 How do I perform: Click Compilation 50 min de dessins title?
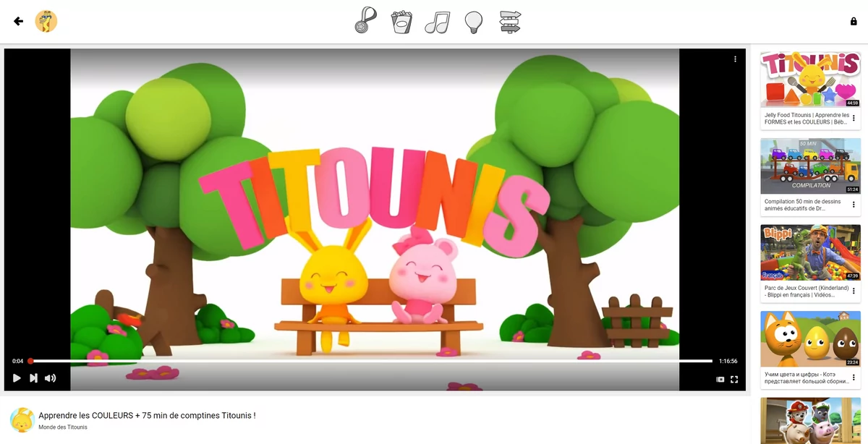tap(803, 205)
